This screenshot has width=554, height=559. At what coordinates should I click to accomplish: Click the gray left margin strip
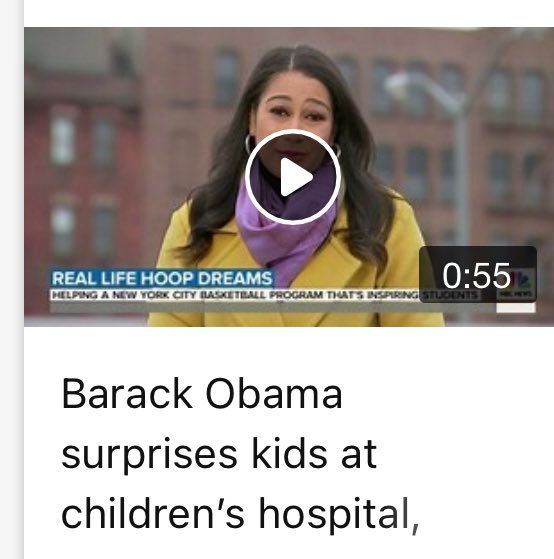click(12, 280)
